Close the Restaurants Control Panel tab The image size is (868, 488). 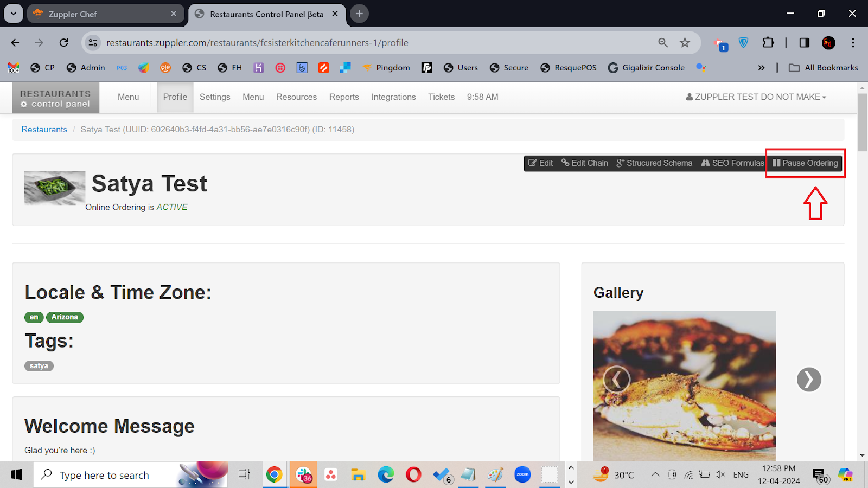(335, 14)
